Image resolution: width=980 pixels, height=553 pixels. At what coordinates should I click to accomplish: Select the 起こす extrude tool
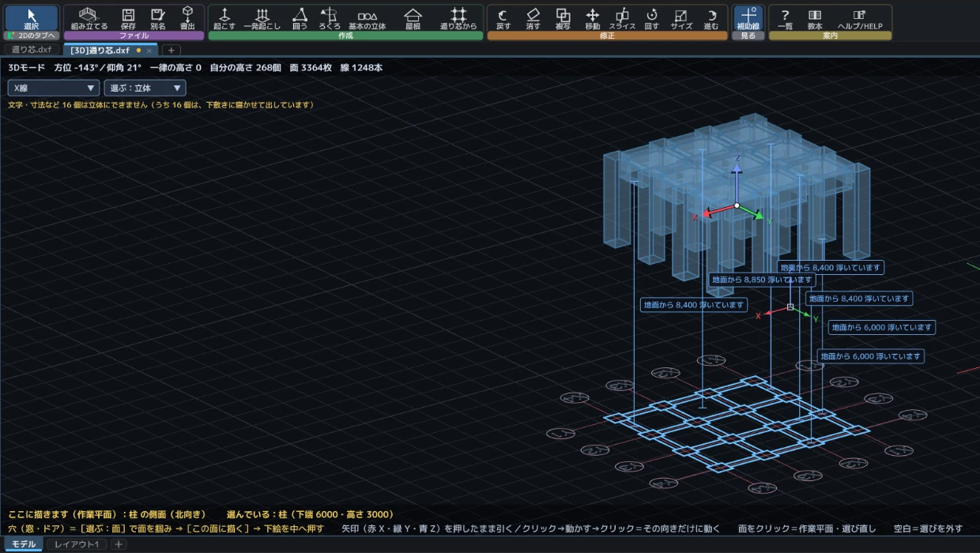(x=224, y=18)
